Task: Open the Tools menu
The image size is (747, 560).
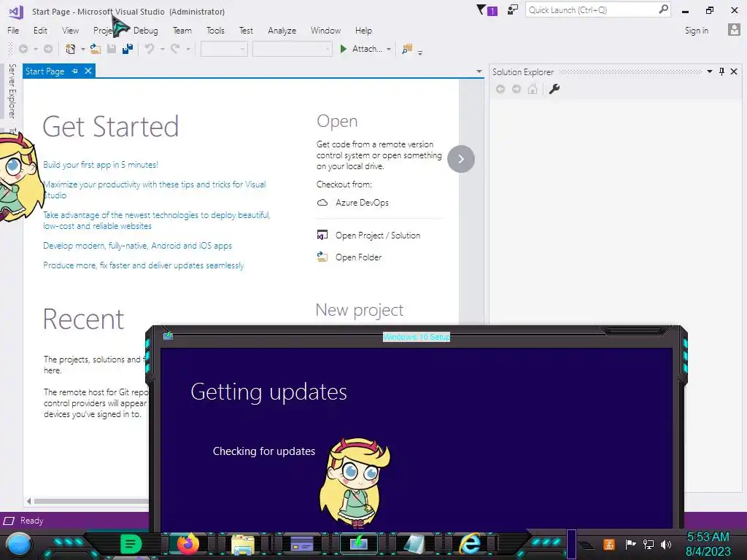Action: (215, 30)
